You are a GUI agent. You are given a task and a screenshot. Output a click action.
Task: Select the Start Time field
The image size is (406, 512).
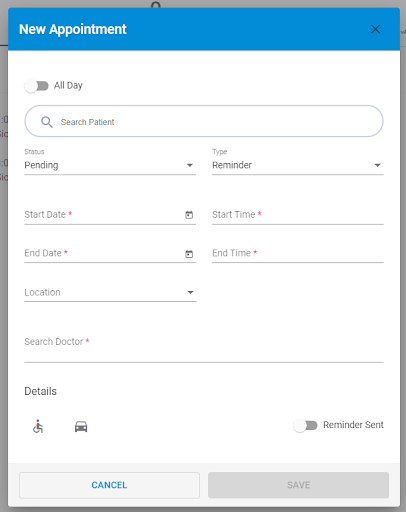click(x=298, y=215)
